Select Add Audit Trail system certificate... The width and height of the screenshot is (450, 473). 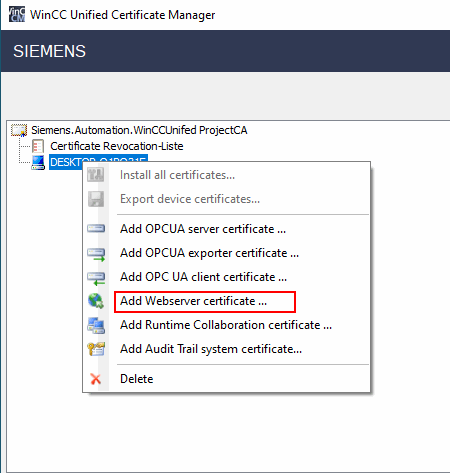tap(226, 349)
